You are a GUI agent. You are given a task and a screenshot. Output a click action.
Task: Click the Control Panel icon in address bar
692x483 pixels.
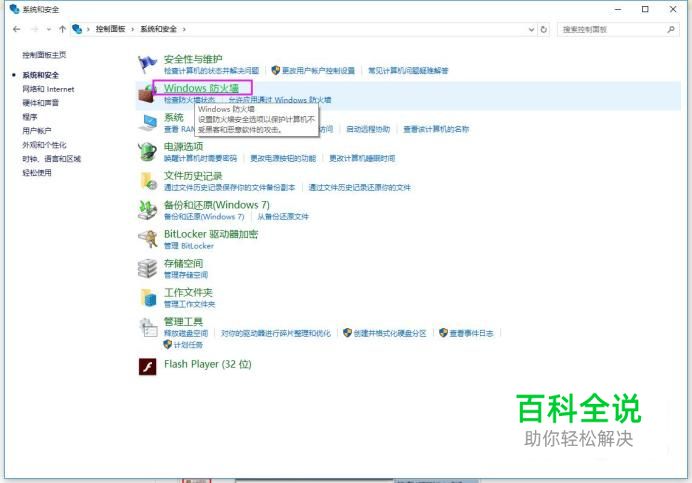77,29
